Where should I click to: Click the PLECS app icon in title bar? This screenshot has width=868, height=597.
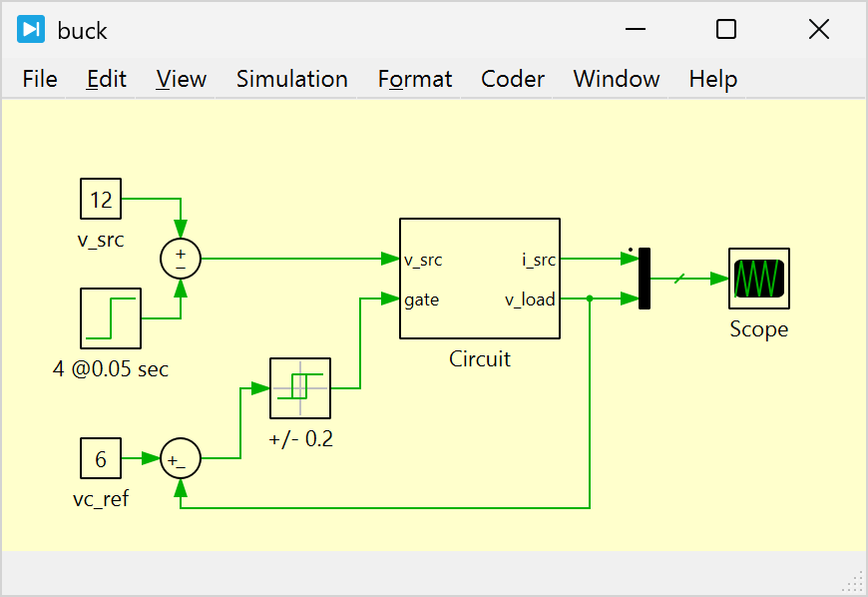(31, 30)
